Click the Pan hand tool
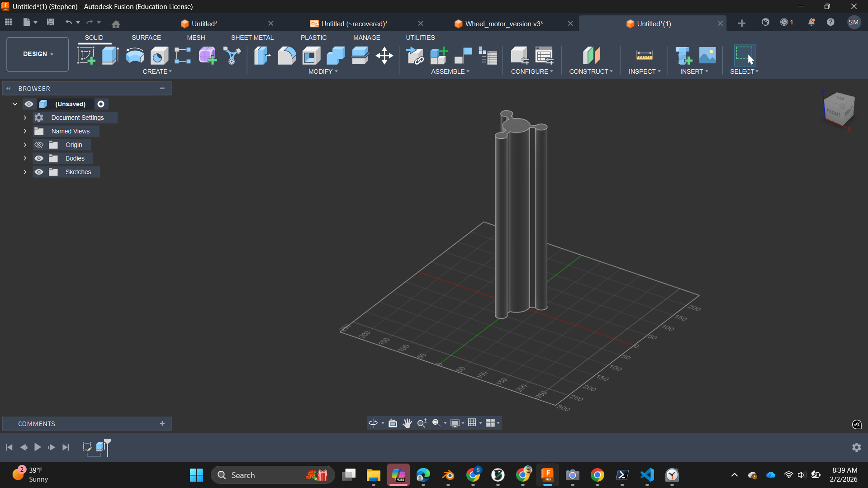This screenshot has height=488, width=868. (407, 423)
